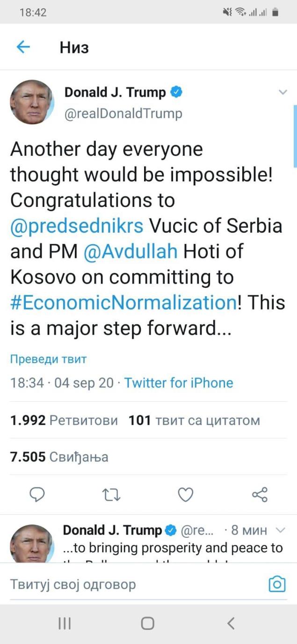
Task: Open Trump's profile picture on main tweet
Action: (32, 102)
